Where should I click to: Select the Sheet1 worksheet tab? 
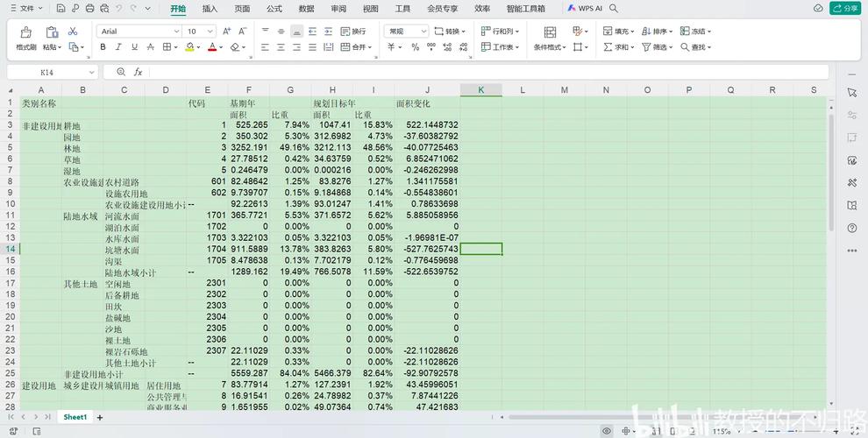75,417
